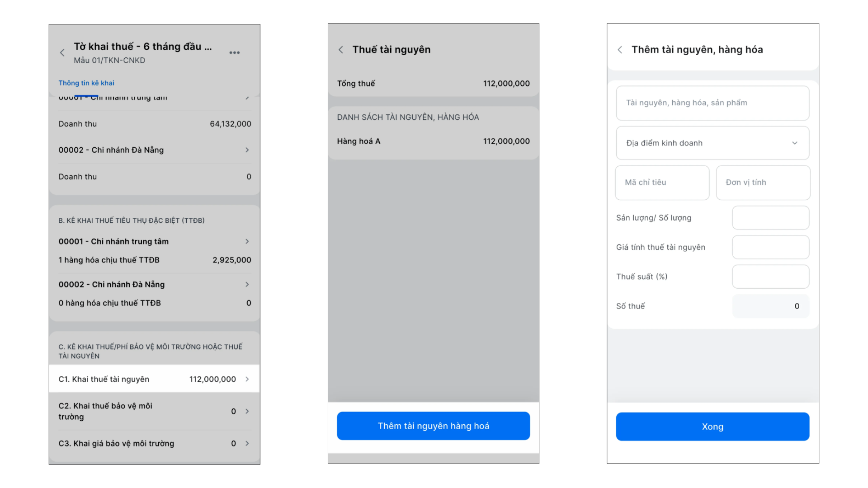Open chevron for C3. Khai giá bảo vệ môi trường
The image size is (868, 488).
click(247, 443)
